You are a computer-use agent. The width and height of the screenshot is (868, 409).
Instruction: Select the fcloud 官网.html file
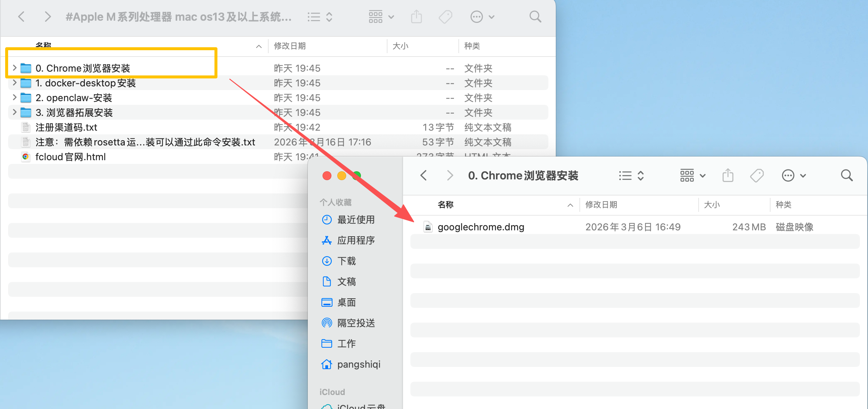[x=70, y=157]
